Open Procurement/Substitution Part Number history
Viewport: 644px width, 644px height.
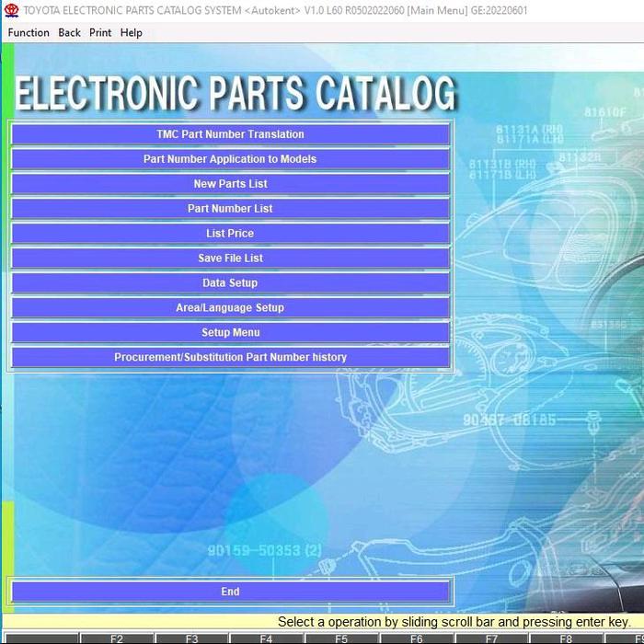230,358
